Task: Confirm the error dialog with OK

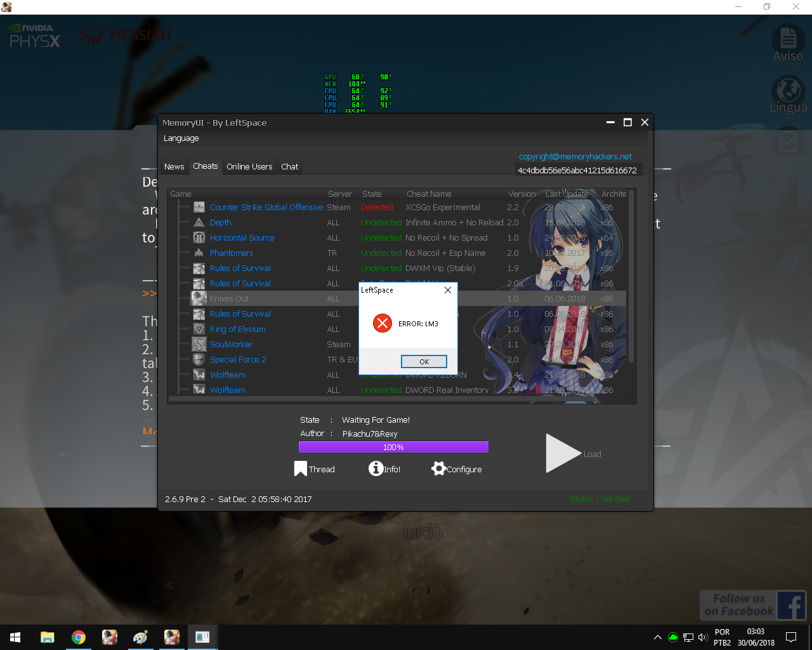Action: pyautogui.click(x=424, y=361)
